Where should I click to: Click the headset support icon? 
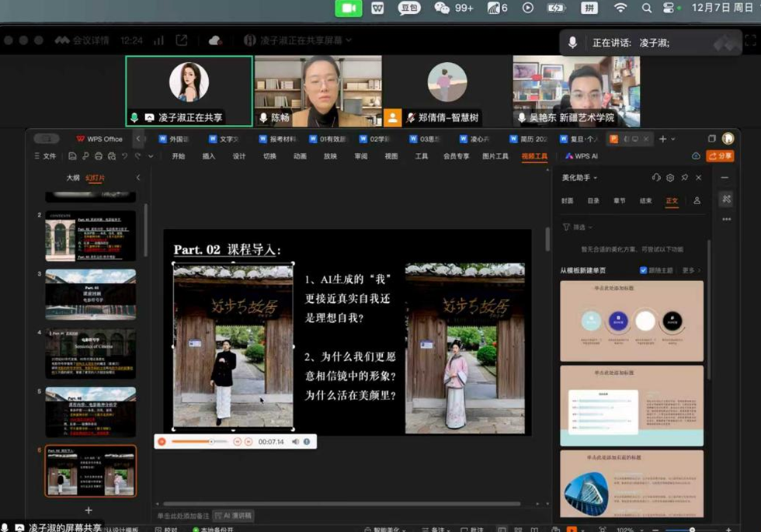pyautogui.click(x=656, y=178)
